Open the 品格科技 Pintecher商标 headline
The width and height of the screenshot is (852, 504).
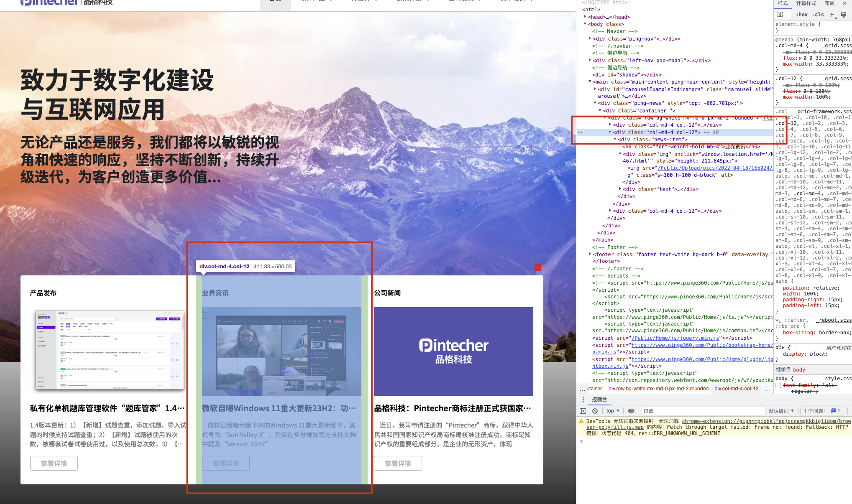(x=453, y=408)
